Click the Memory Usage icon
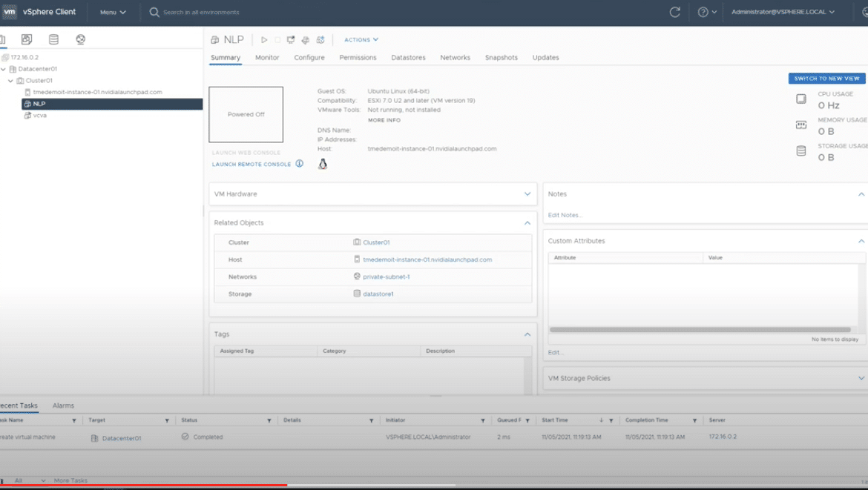 (801, 125)
